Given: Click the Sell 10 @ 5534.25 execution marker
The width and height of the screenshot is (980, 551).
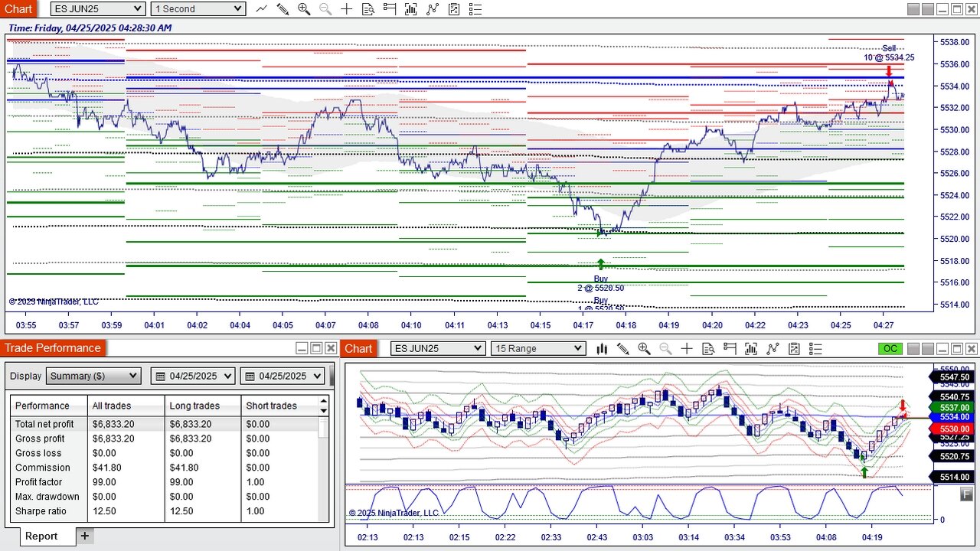Looking at the screenshot, I should point(889,70).
